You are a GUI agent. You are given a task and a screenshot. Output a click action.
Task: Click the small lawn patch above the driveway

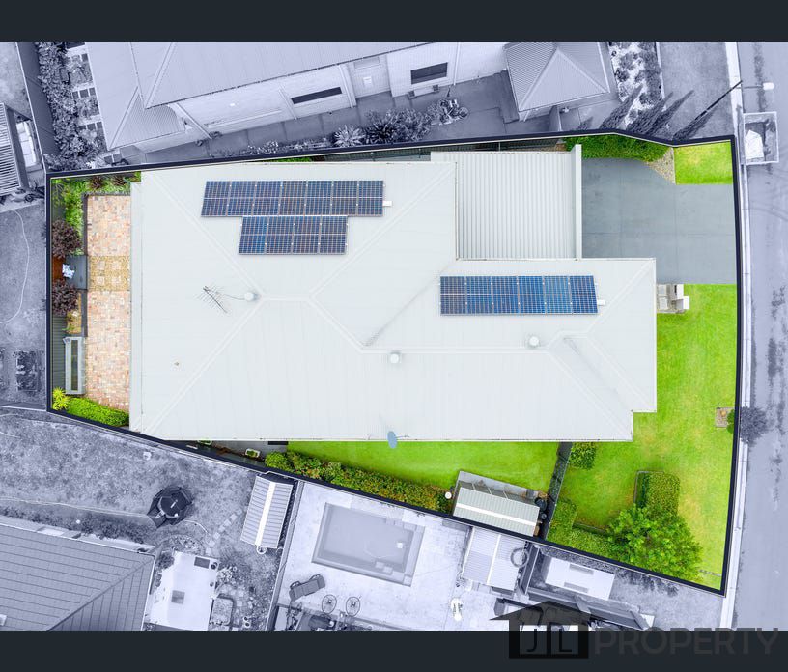tap(703, 162)
